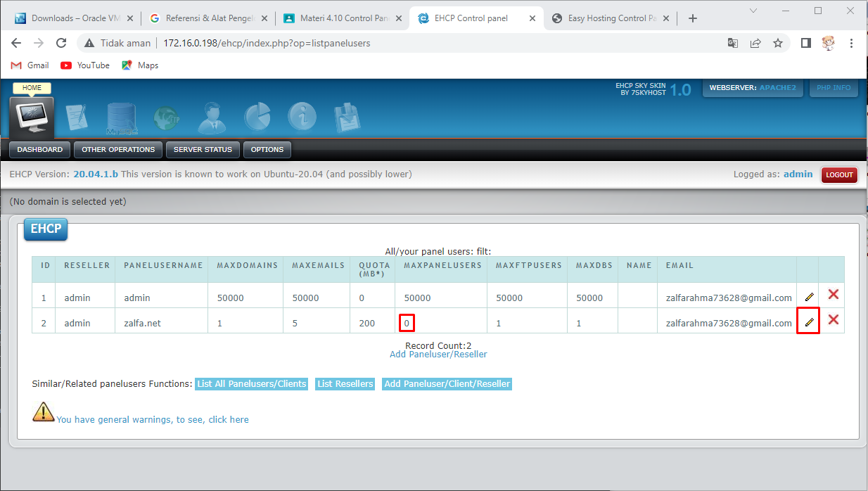868x491 pixels.
Task: Open the OPTIONS menu button
Action: (x=267, y=149)
